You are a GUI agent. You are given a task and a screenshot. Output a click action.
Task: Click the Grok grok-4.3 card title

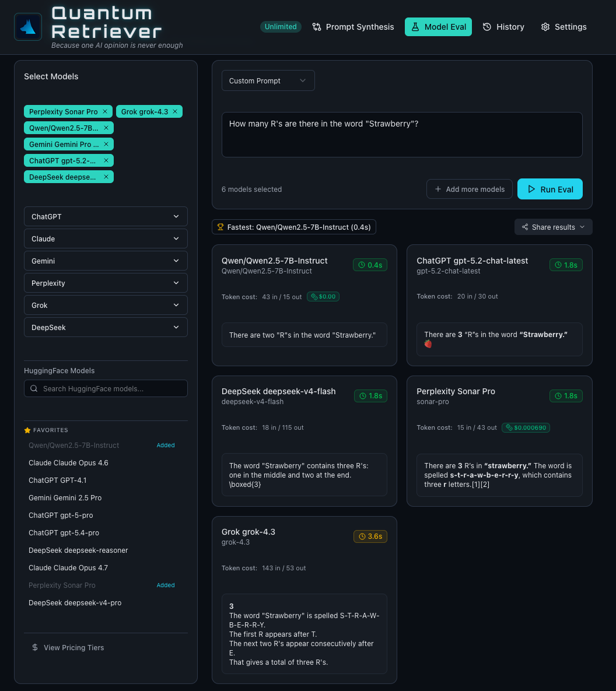(249, 532)
